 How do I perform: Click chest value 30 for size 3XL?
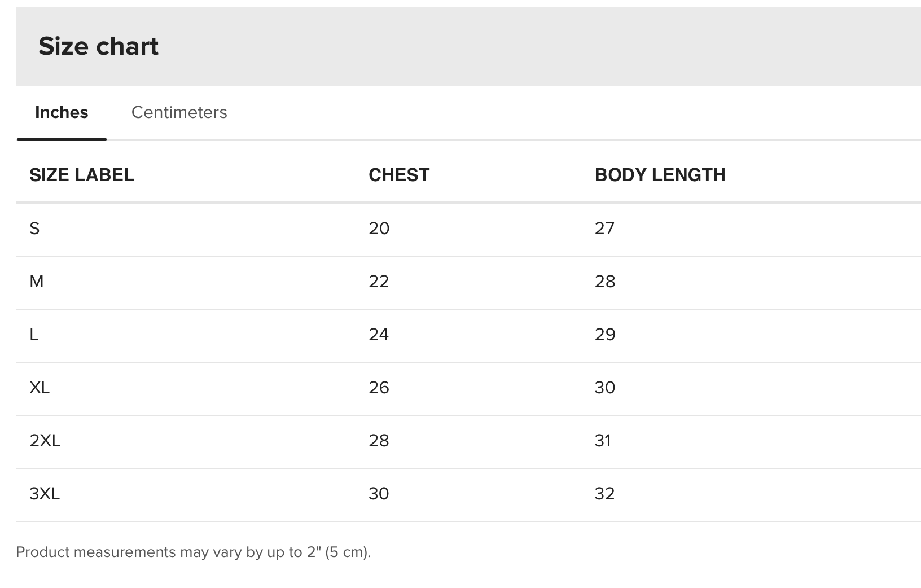click(x=379, y=494)
